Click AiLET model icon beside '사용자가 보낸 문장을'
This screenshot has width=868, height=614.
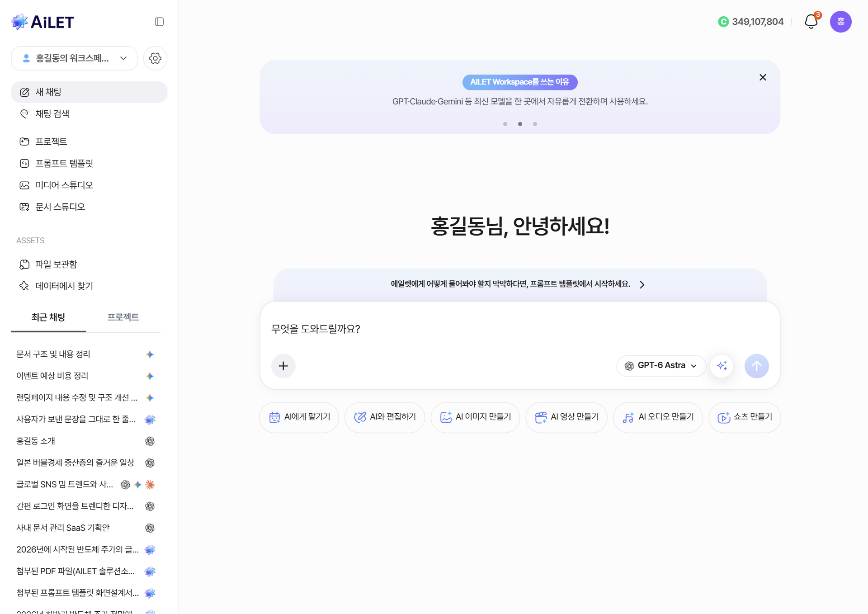[150, 420]
